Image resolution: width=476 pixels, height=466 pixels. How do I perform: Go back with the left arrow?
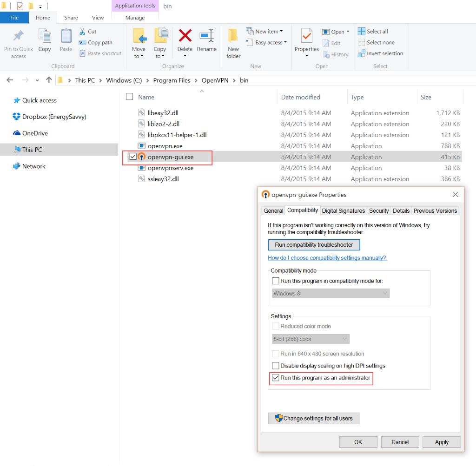[10, 80]
